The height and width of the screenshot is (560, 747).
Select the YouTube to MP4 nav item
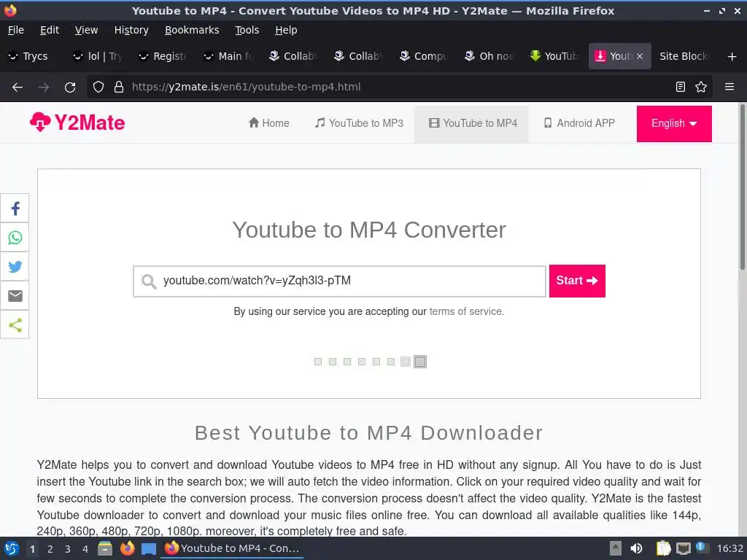point(473,123)
